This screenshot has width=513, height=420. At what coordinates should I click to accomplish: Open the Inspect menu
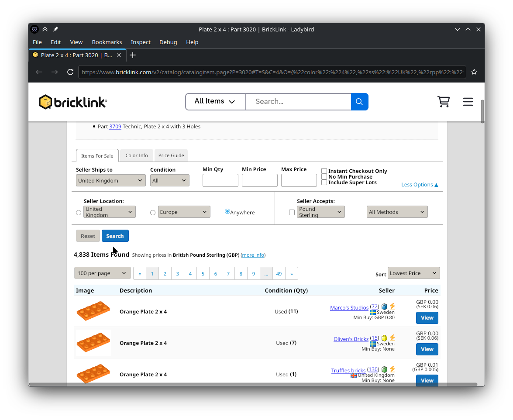141,42
